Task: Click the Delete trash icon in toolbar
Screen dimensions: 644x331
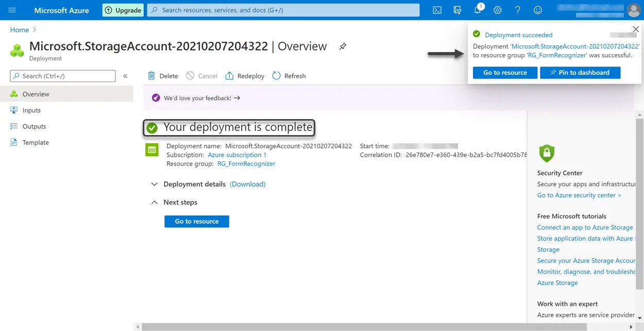Action: [x=151, y=76]
